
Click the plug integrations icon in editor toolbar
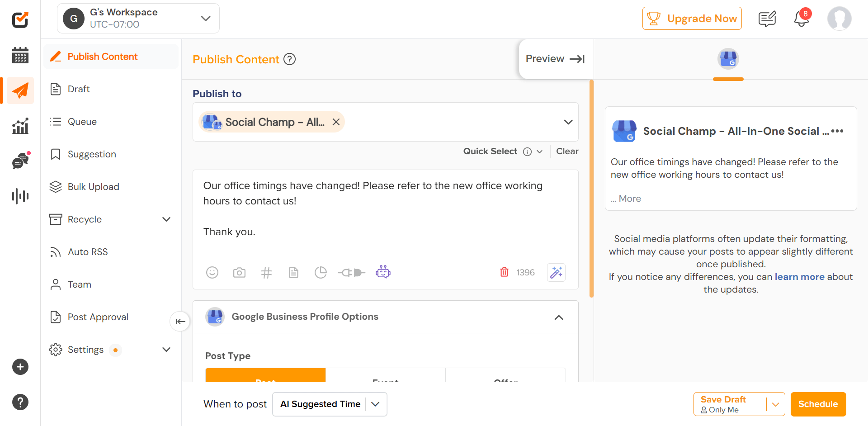coord(351,272)
